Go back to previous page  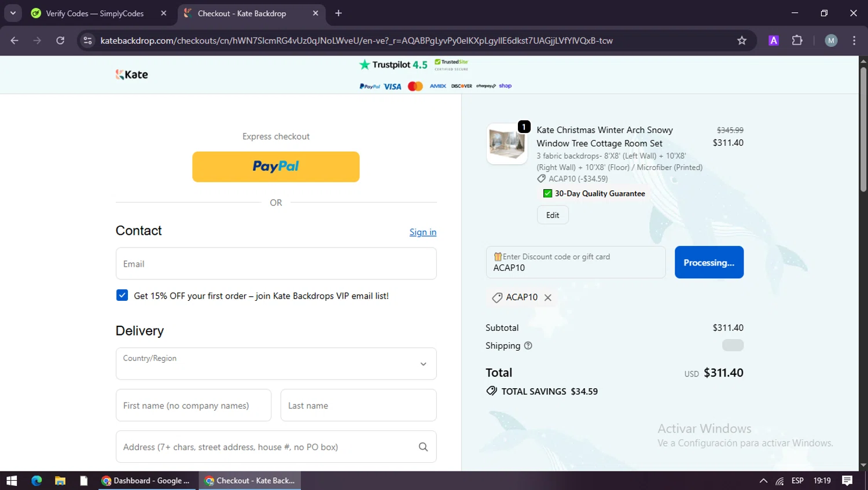tap(14, 40)
